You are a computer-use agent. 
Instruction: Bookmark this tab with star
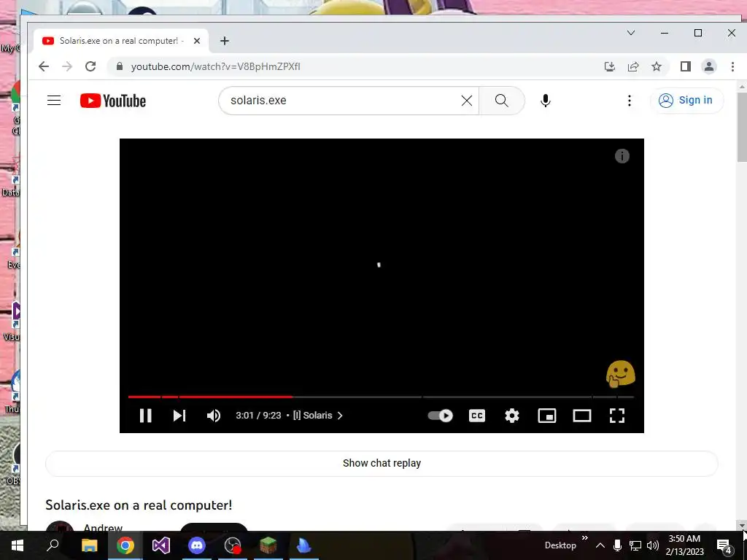tap(657, 66)
